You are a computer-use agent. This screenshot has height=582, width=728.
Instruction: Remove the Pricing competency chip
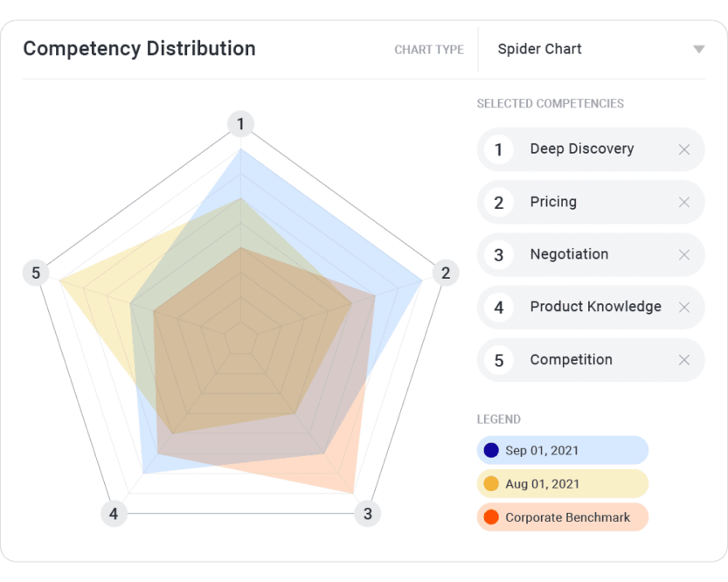point(684,202)
